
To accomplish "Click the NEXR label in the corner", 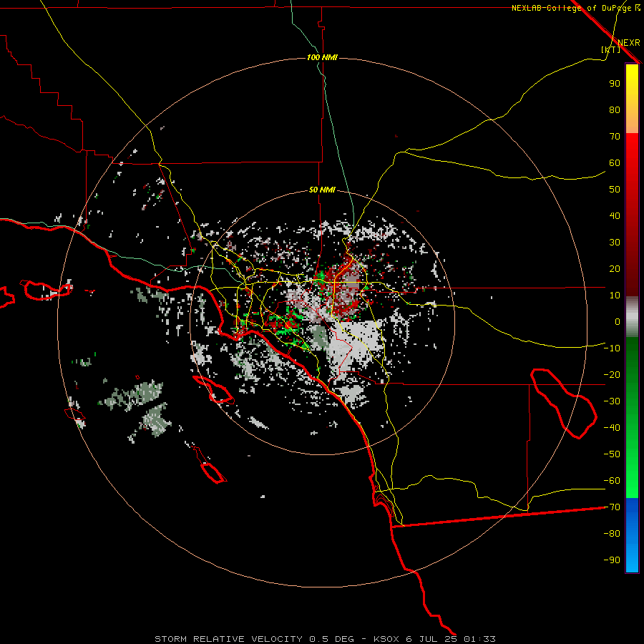I will click(628, 42).
